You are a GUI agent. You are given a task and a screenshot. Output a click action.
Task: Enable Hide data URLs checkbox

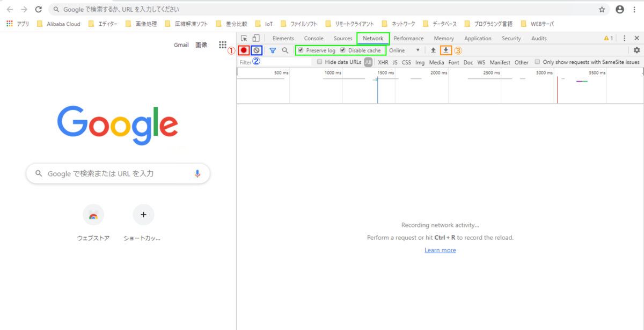(320, 62)
